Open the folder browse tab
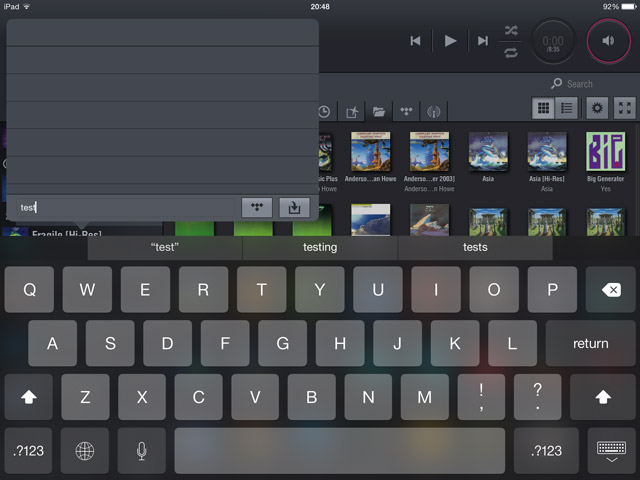 (379, 111)
